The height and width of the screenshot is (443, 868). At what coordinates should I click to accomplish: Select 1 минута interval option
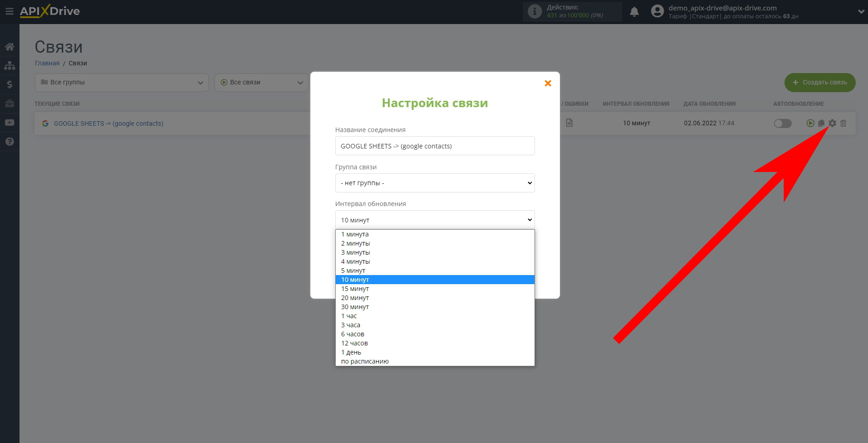click(435, 234)
